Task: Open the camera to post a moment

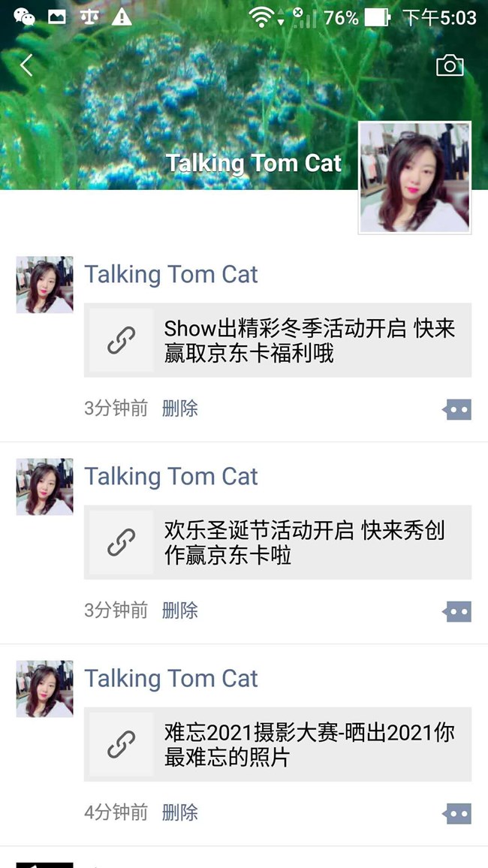Action: coord(450,65)
